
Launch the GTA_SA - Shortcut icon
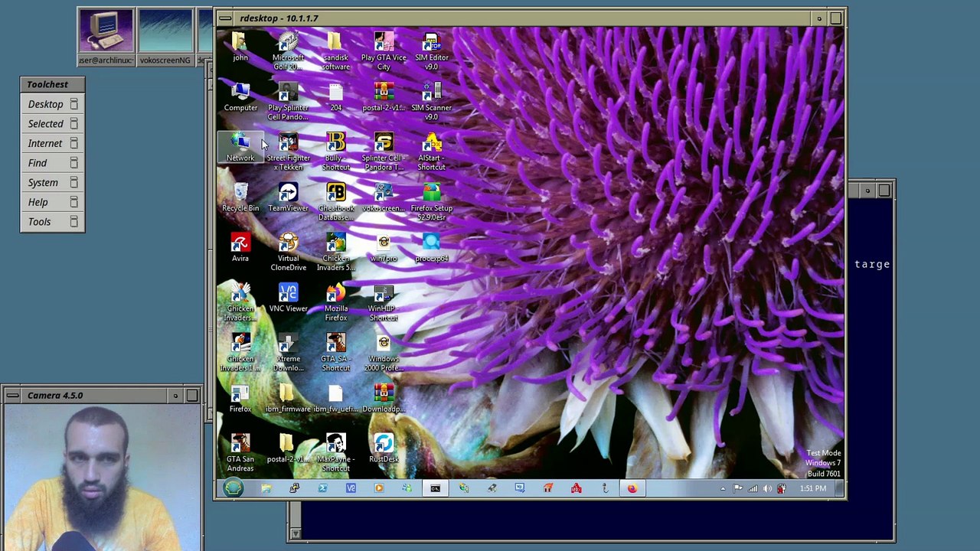(x=335, y=353)
